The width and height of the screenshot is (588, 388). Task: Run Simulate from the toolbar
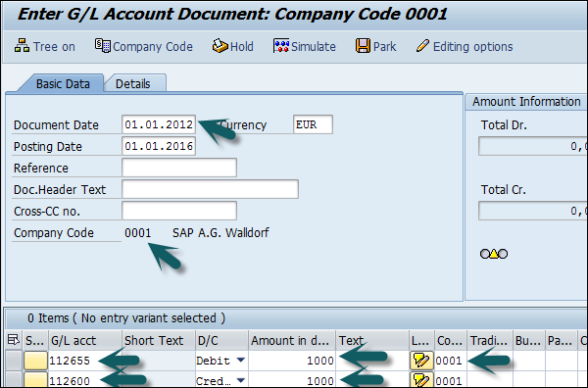coord(281,46)
